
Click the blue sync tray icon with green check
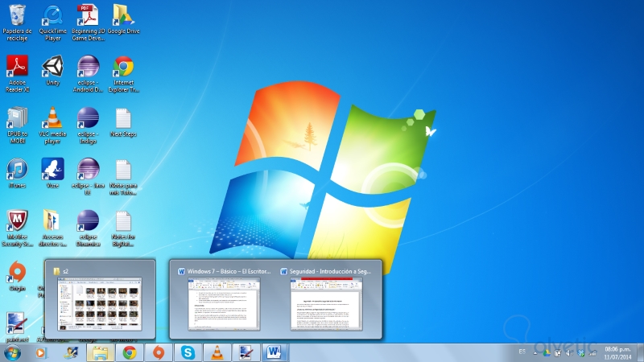(x=580, y=352)
